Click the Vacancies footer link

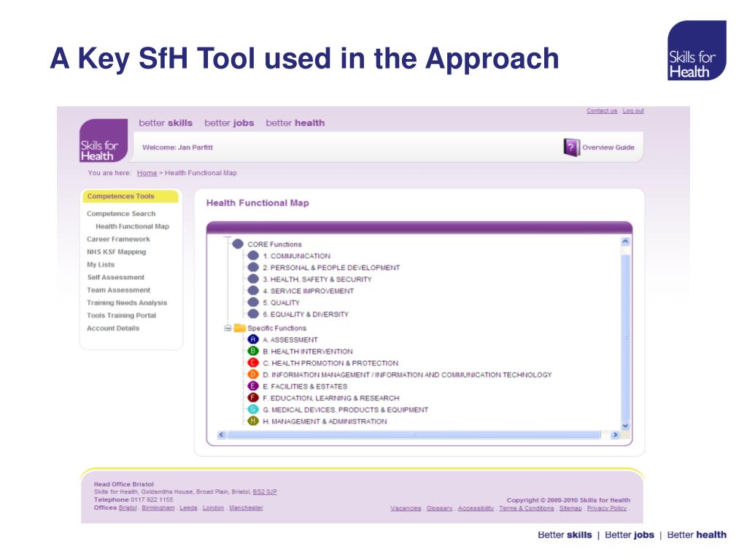point(406,508)
